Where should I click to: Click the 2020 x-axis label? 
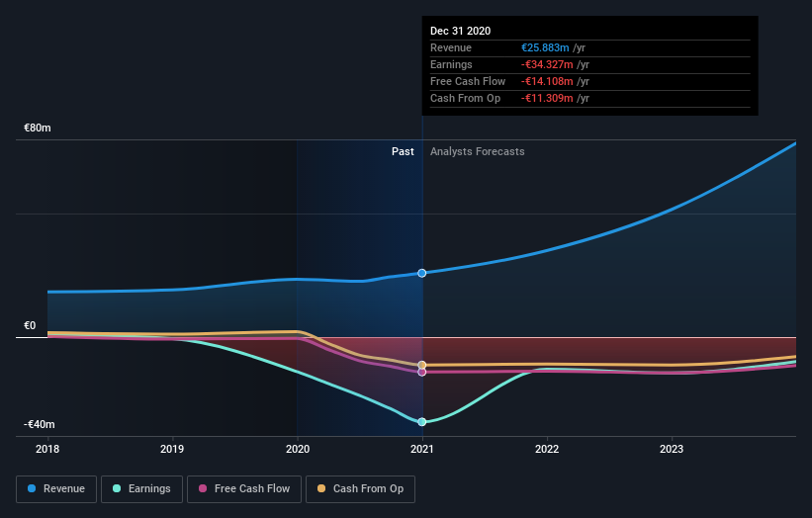(x=298, y=449)
